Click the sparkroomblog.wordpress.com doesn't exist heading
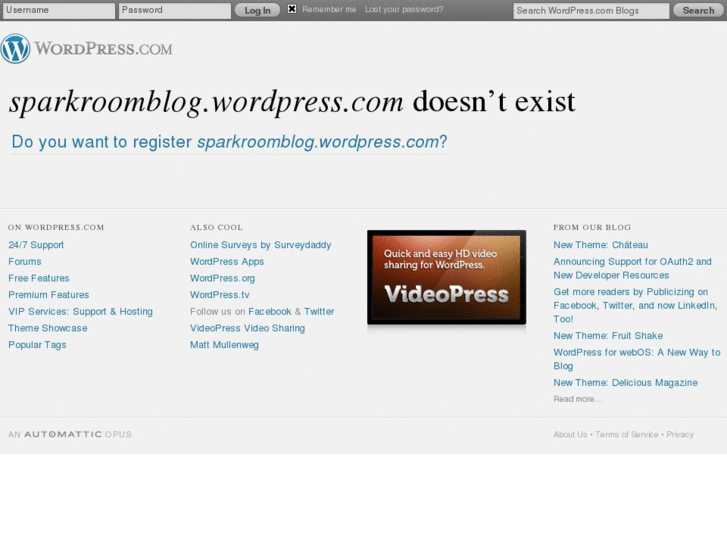The width and height of the screenshot is (727, 545). (x=292, y=102)
